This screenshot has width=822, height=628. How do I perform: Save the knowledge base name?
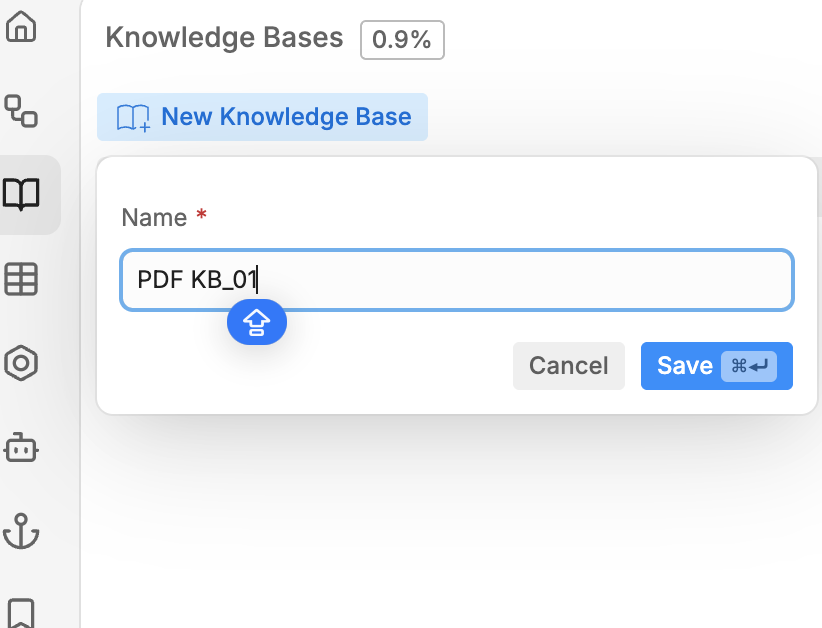(x=685, y=366)
